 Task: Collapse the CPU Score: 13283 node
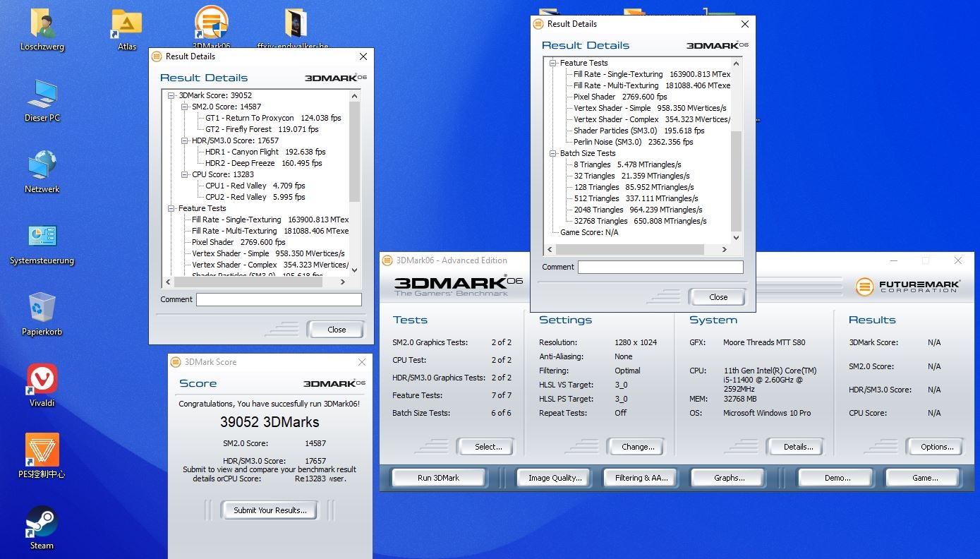click(x=186, y=174)
